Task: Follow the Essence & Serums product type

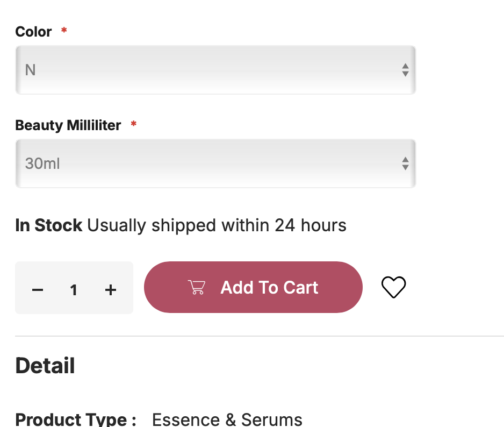Action: point(227,419)
